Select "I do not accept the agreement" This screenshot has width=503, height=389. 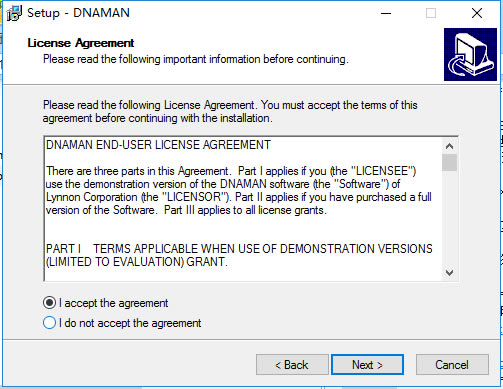coord(49,323)
